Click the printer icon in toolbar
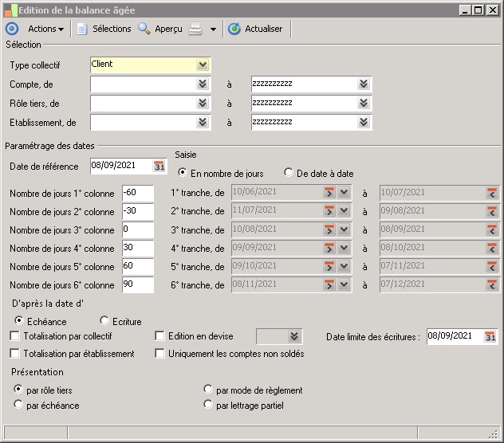The height and width of the screenshot is (443, 504). point(195,29)
